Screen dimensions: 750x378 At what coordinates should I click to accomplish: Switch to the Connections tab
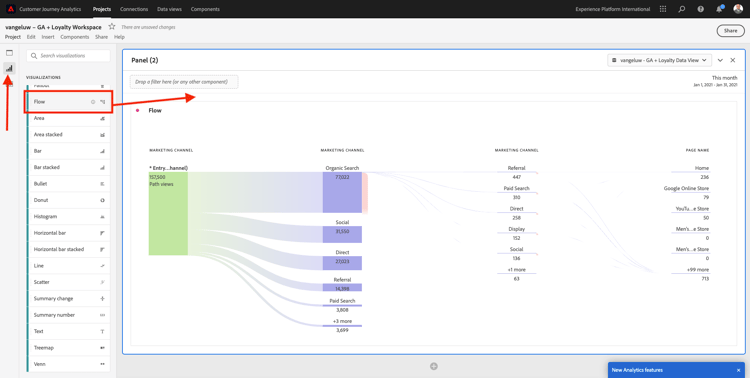(x=134, y=9)
